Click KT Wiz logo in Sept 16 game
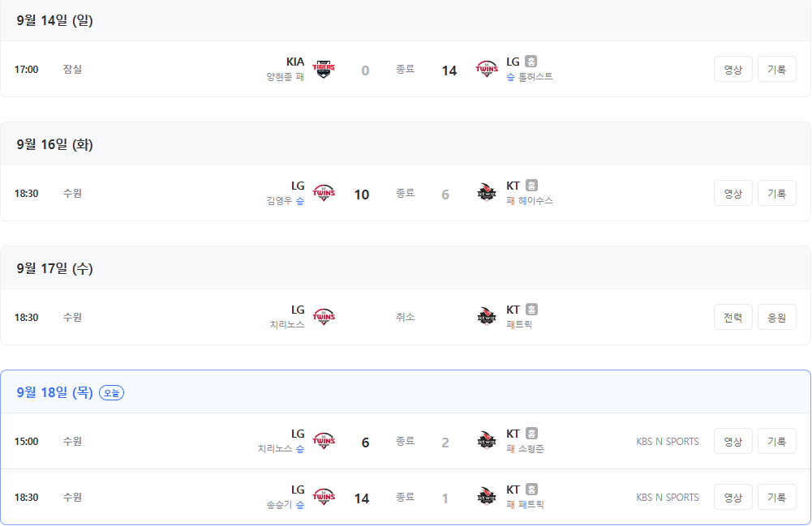Image resolution: width=812 pixels, height=526 pixels. (x=487, y=193)
